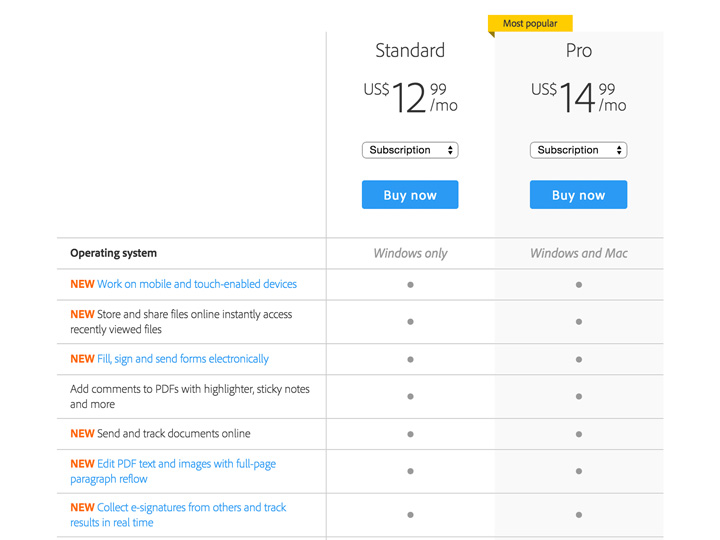Click the Windows and Mac cell
The height and width of the screenshot is (540, 720).
click(x=579, y=253)
